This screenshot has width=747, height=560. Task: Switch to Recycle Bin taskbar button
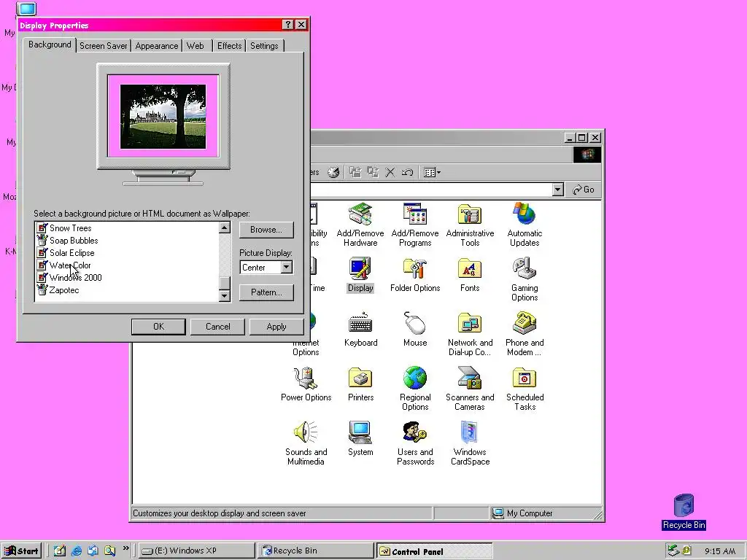(x=316, y=551)
